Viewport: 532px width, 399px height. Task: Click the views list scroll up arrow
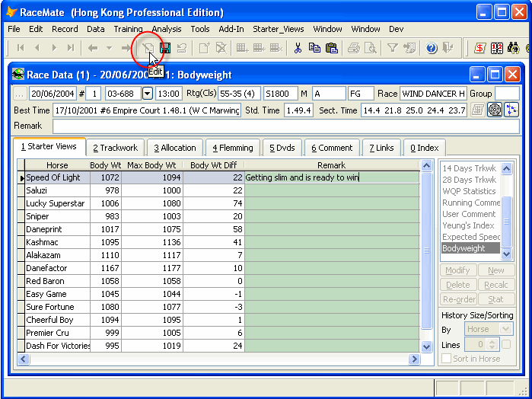(x=506, y=168)
